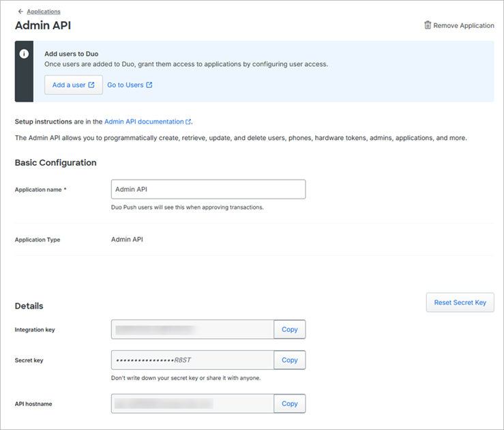Click the Duo Push users hint text
The width and height of the screenshot is (504, 430).
click(x=188, y=207)
